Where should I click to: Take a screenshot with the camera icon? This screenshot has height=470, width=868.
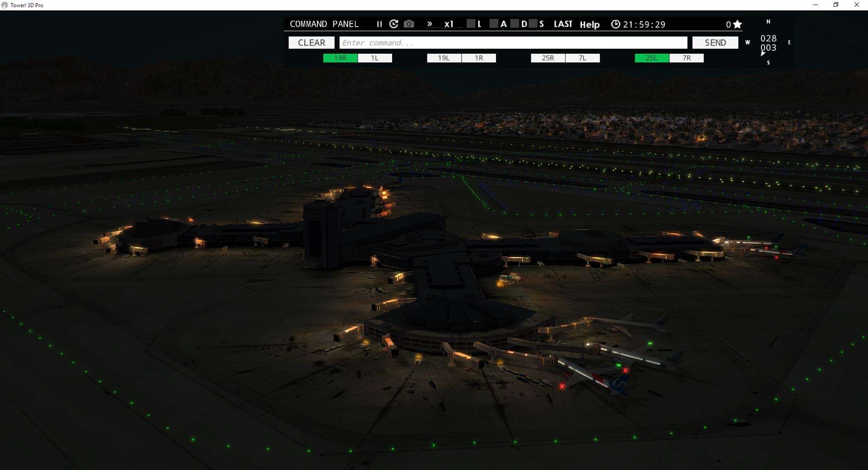coord(409,24)
